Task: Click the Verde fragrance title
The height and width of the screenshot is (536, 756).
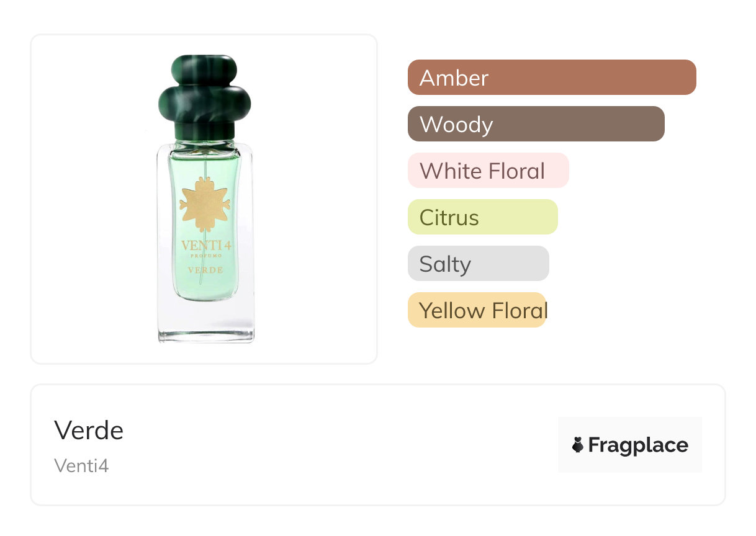Action: click(x=89, y=430)
